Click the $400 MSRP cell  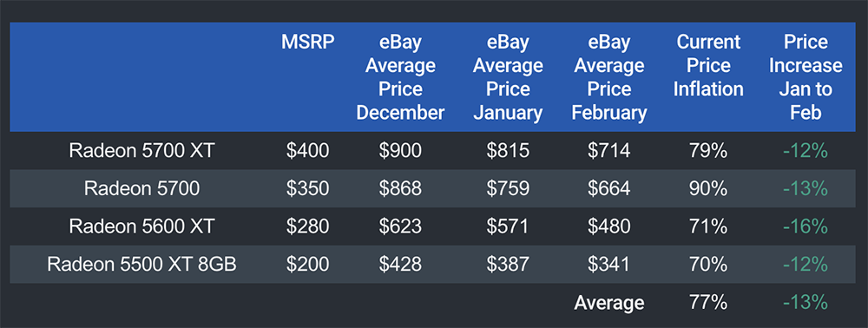click(307, 151)
